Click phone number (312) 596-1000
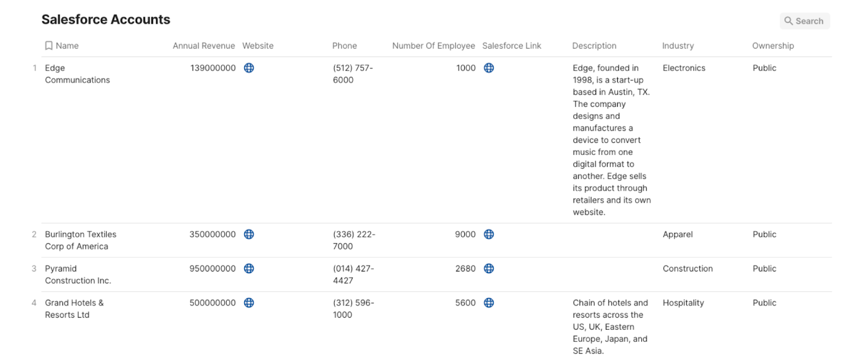The image size is (868, 359). pos(354,308)
